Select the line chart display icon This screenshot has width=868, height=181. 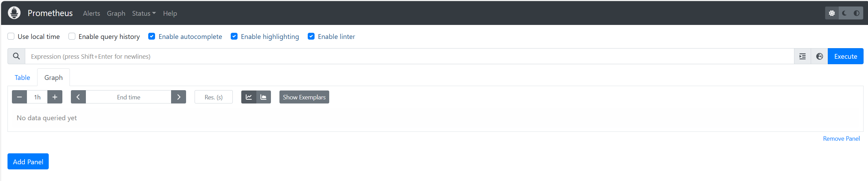249,97
